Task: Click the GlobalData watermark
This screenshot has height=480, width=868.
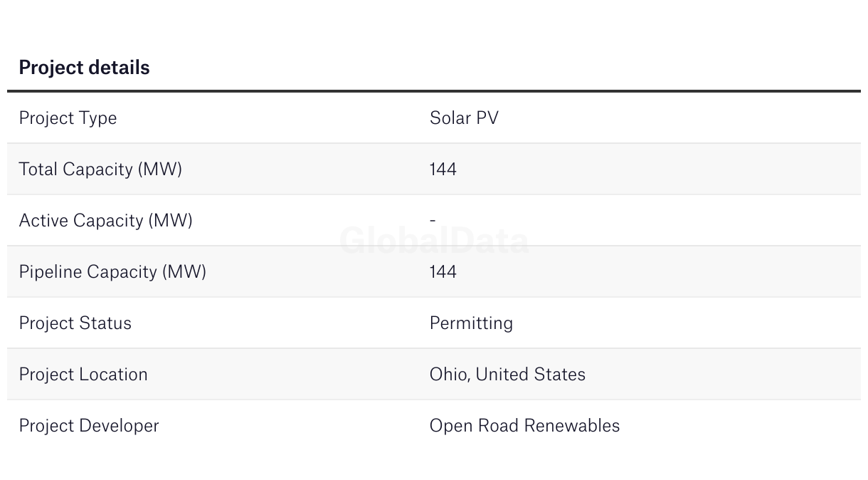Action: pyautogui.click(x=434, y=241)
